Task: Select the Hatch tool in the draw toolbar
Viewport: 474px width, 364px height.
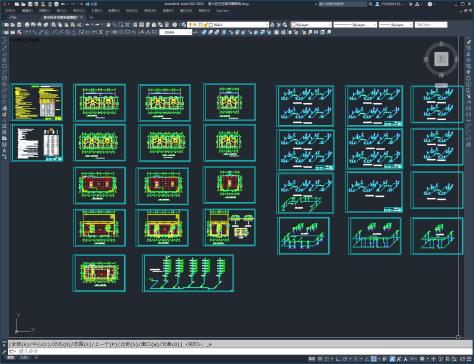Action: pos(4,126)
